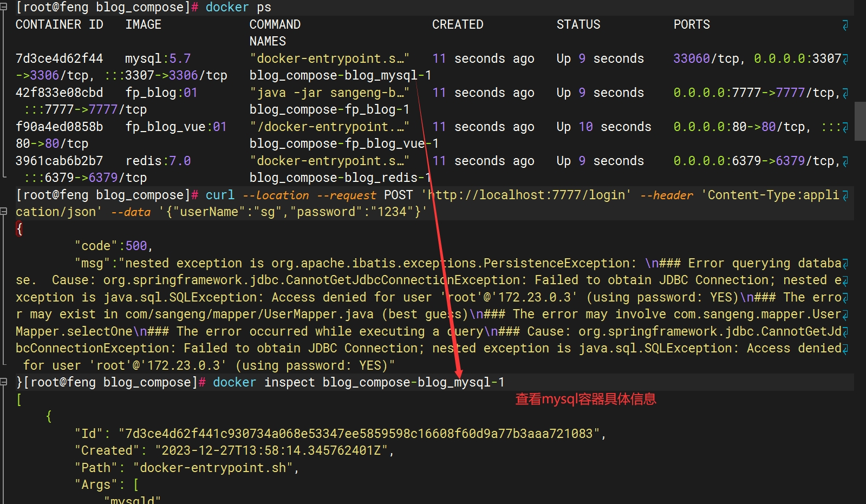Click the wrap icon after 6379->6379/tcp,
The width and height of the screenshot is (866, 504).
tap(845, 161)
